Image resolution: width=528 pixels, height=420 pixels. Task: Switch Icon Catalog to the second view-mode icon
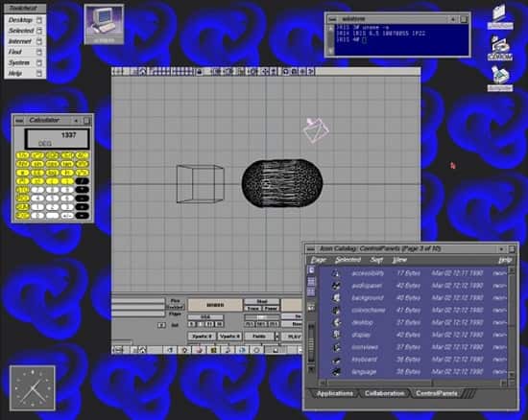tap(311, 281)
